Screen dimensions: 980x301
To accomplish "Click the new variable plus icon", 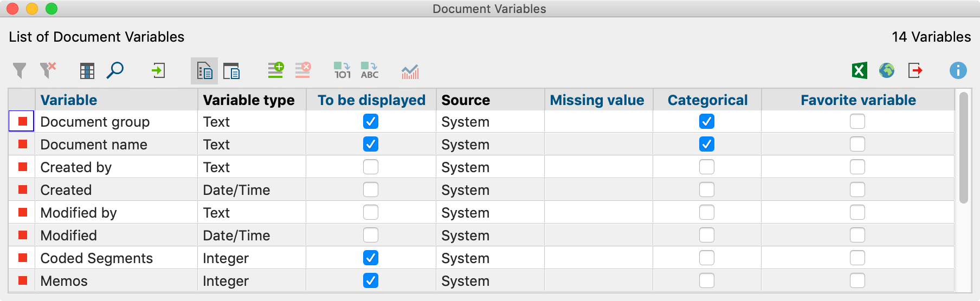I will pos(276,70).
